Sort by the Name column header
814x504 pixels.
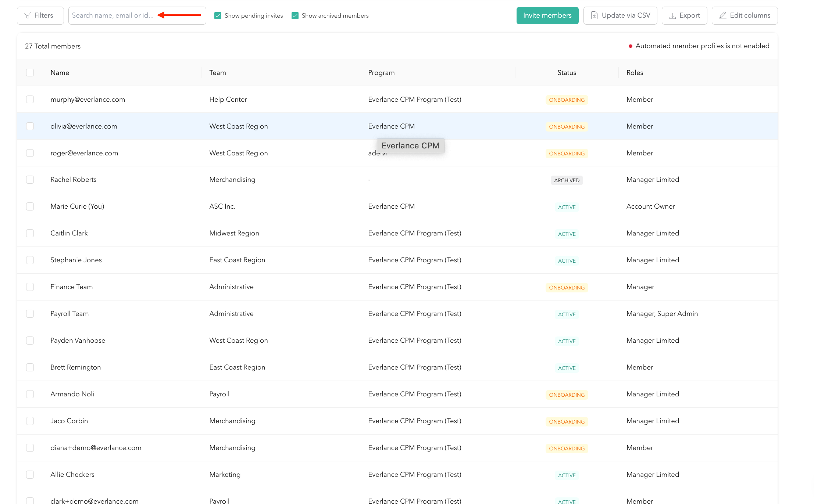pyautogui.click(x=60, y=73)
